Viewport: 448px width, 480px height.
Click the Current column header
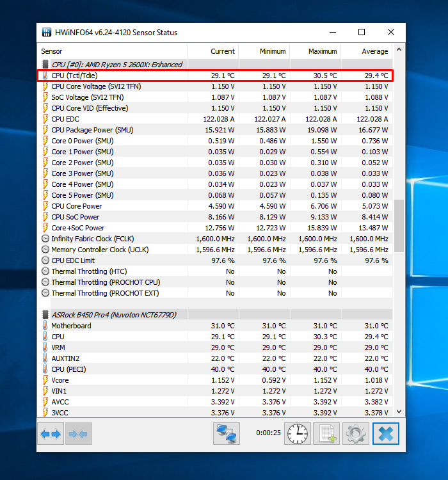[222, 51]
